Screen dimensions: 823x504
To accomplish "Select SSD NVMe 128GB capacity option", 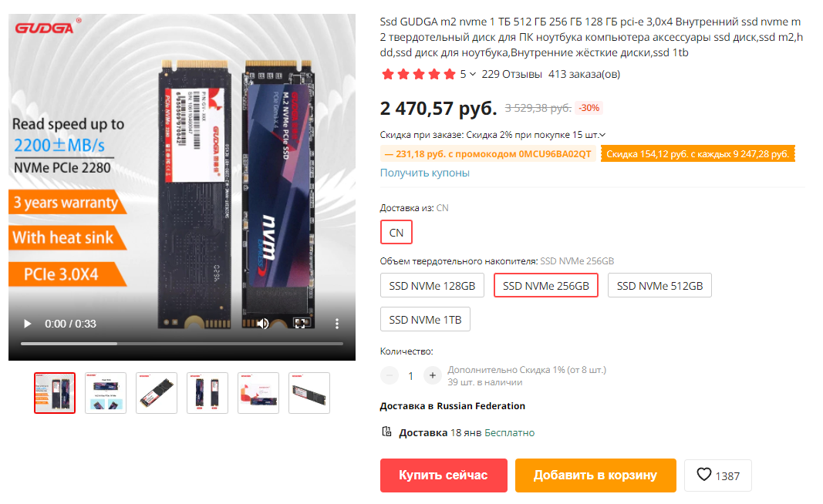I will [x=432, y=286].
